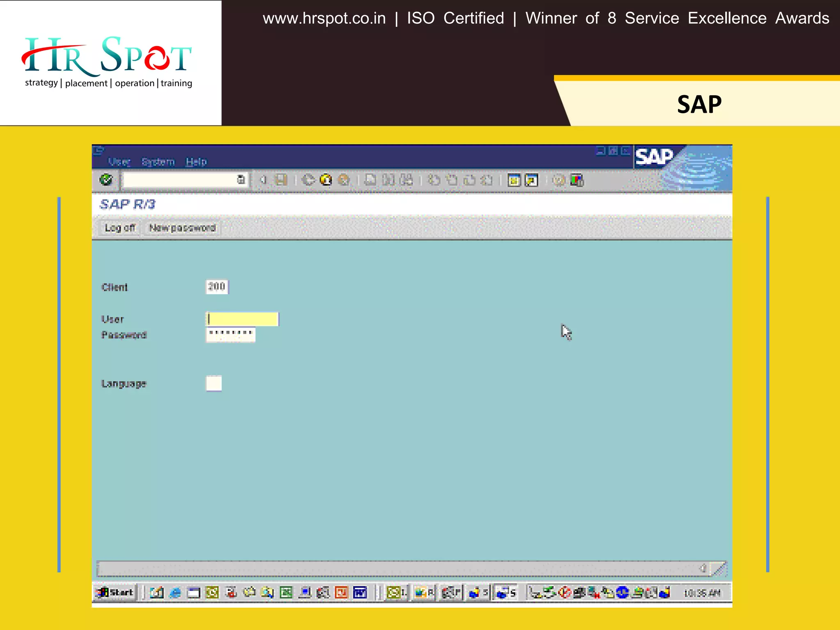Open the Help menu

tap(196, 162)
